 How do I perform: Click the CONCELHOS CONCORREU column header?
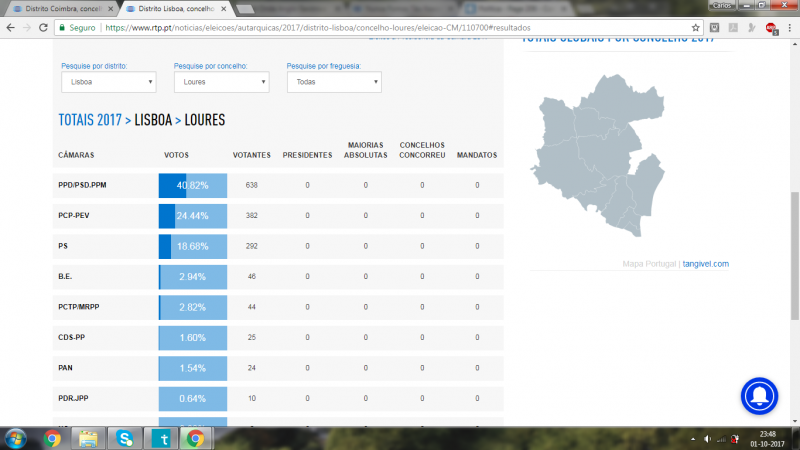422,150
